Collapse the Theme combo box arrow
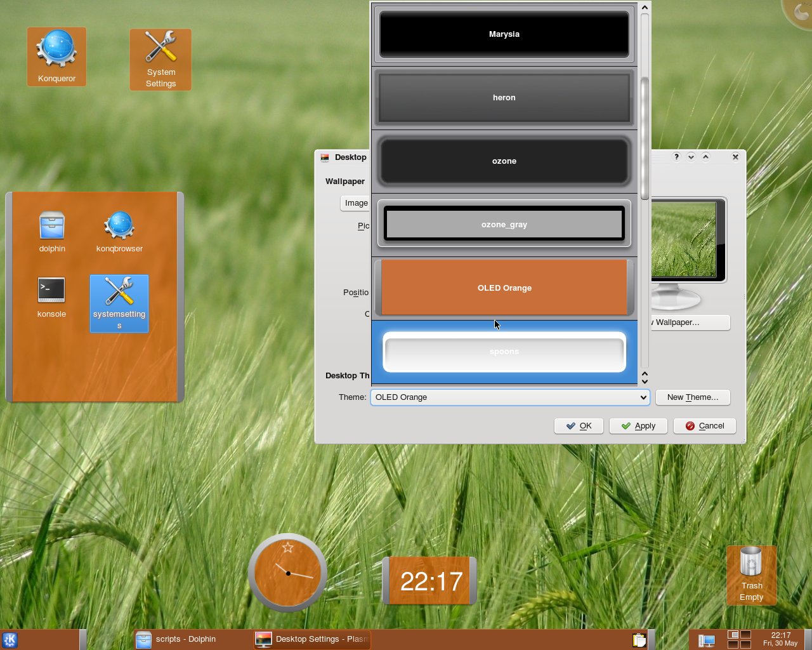Screen dimensions: 812x650 pos(643,397)
